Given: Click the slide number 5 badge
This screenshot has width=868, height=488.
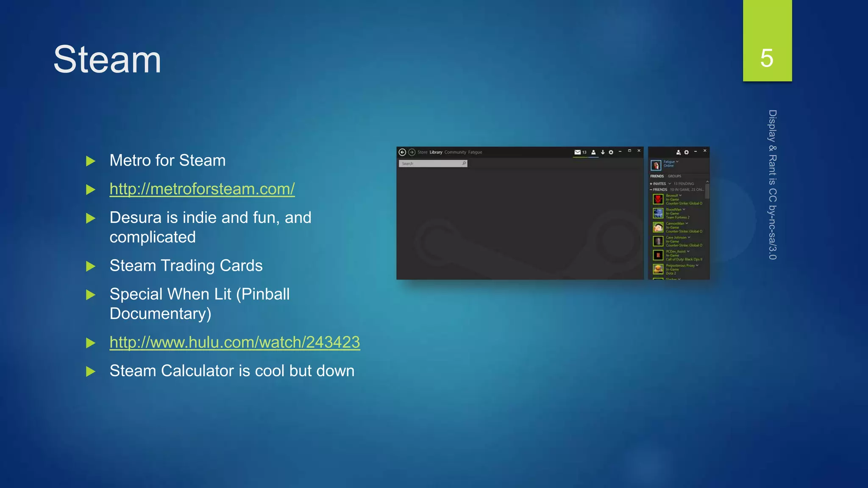Looking at the screenshot, I should (767, 41).
